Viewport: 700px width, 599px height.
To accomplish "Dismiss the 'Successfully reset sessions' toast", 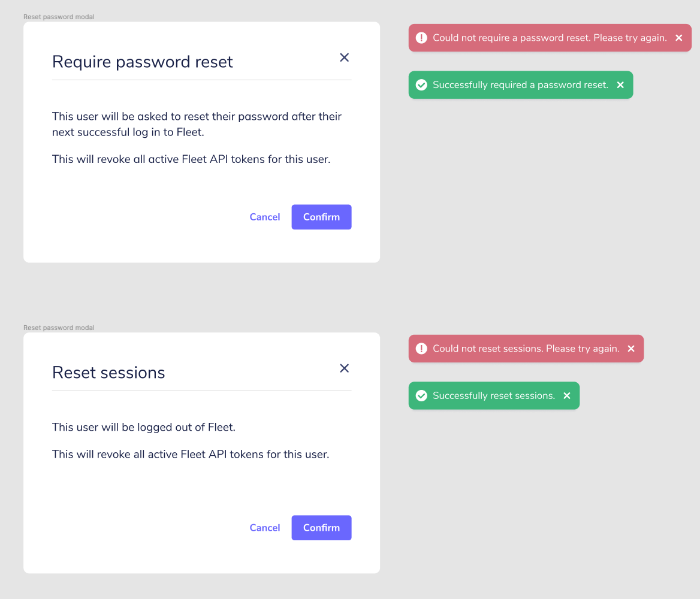I will pos(567,395).
